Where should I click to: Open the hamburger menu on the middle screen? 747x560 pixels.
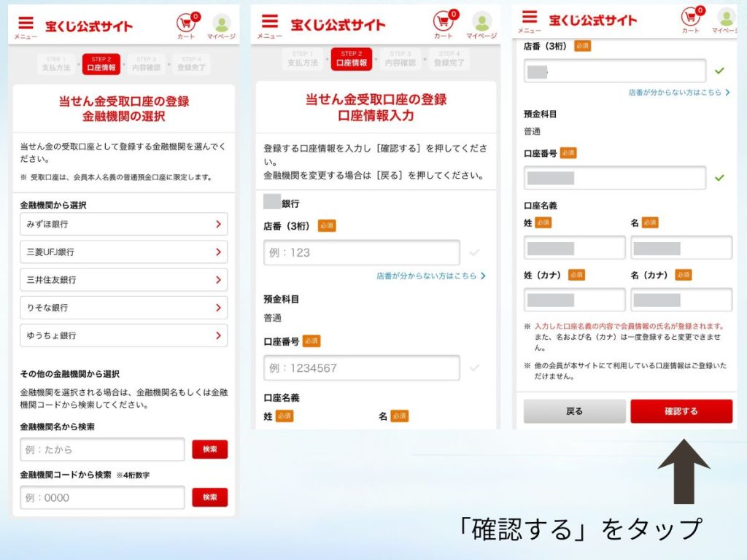[x=269, y=22]
